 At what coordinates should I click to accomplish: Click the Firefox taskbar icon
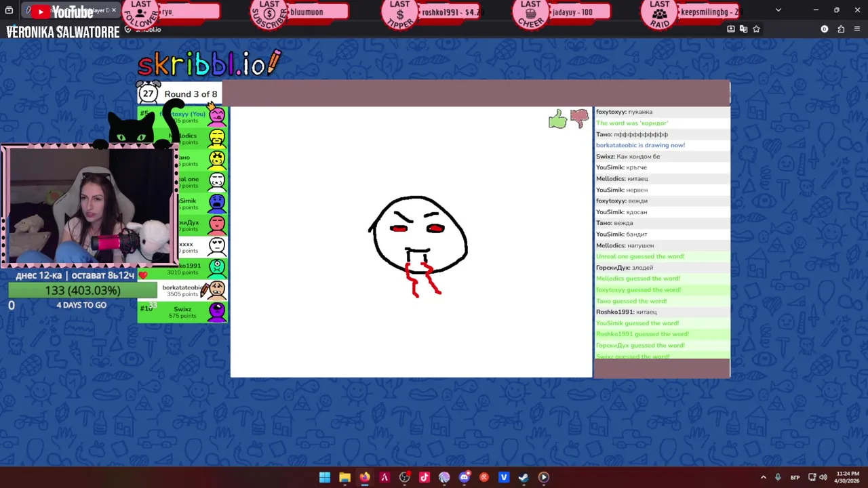click(364, 477)
